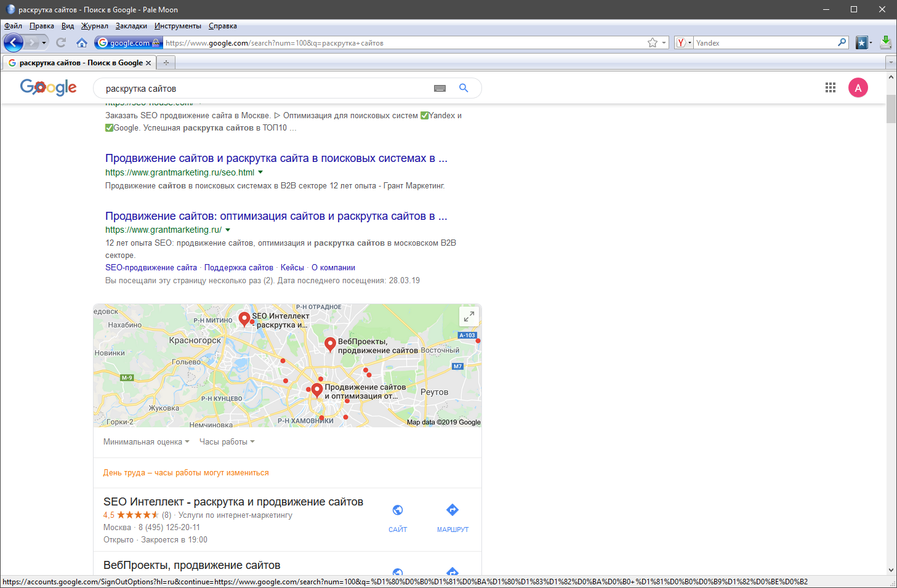Show google.com site identity info
Viewport: 897px width, 588px height.
pyautogui.click(x=129, y=42)
